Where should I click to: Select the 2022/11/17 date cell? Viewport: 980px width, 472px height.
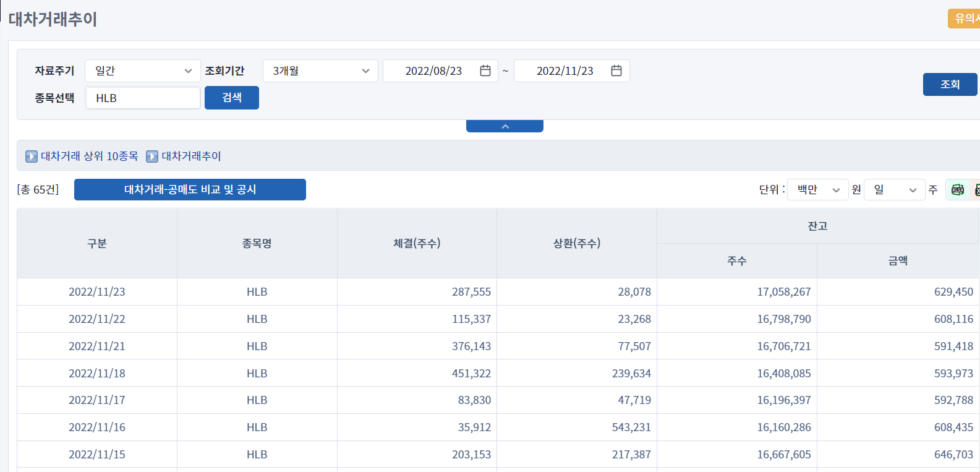point(97,400)
